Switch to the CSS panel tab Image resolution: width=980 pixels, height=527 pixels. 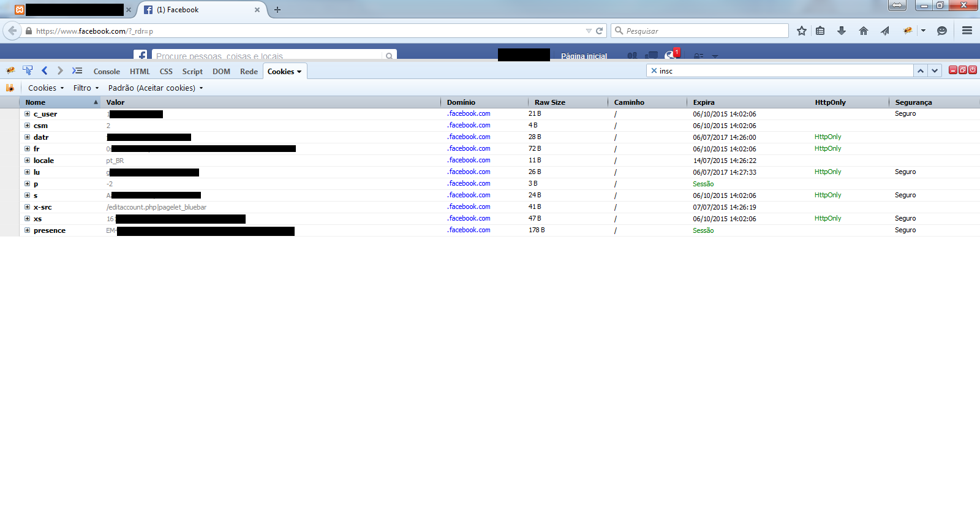(166, 72)
